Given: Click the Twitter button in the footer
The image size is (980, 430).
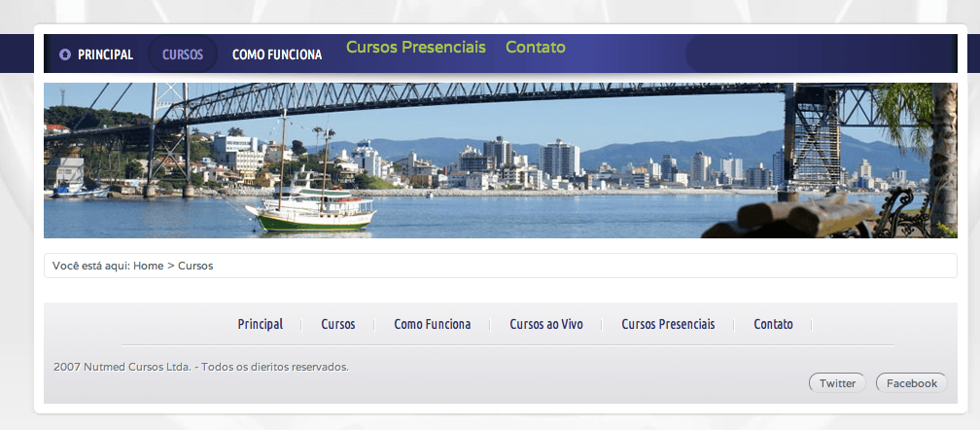Looking at the screenshot, I should (x=837, y=383).
